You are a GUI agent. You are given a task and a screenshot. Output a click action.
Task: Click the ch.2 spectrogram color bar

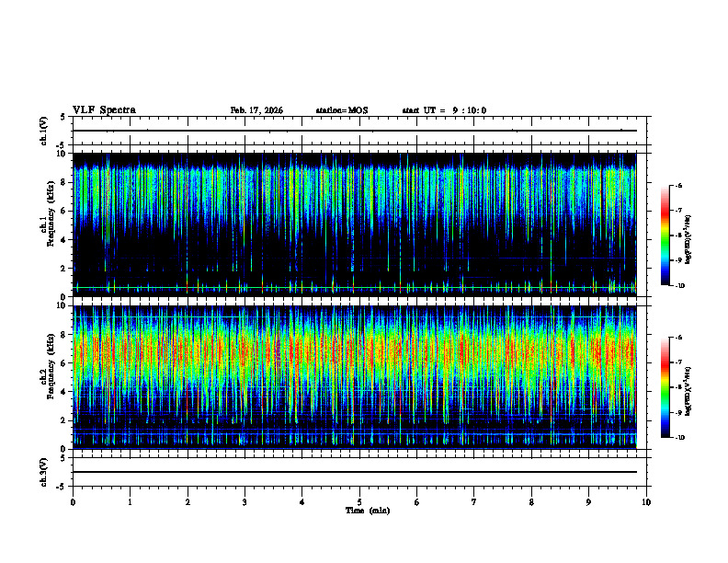[x=665, y=387]
